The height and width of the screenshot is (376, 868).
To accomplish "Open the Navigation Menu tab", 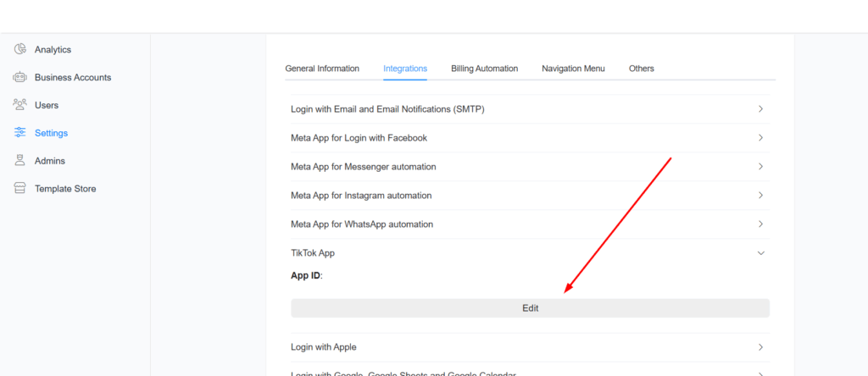I will pos(573,69).
